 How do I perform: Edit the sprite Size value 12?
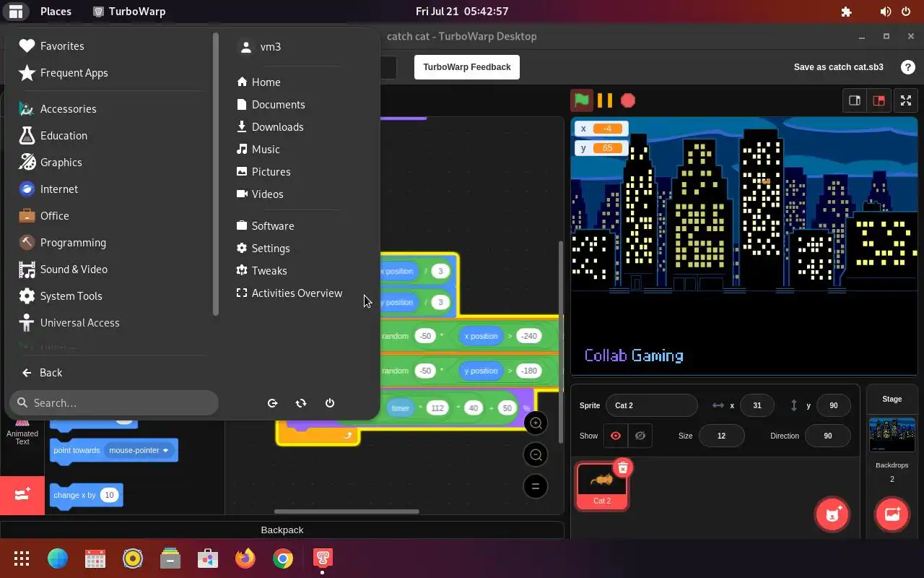[x=721, y=436]
